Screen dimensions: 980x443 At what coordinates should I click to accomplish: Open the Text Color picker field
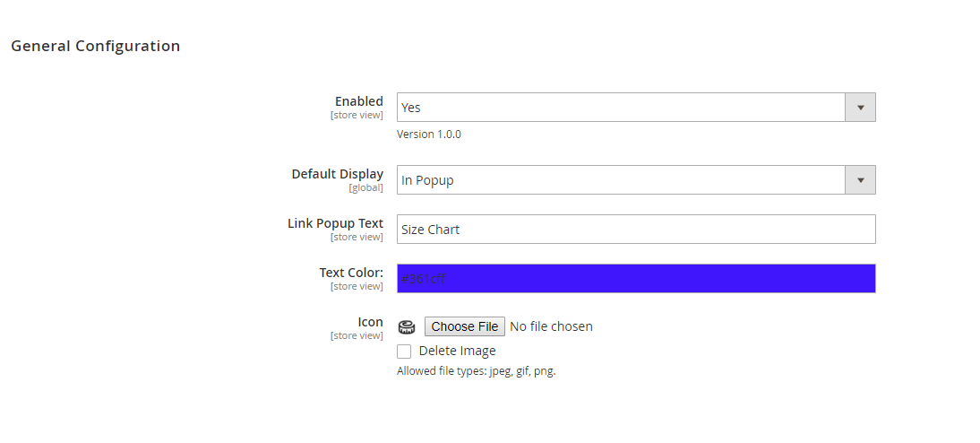click(x=636, y=278)
